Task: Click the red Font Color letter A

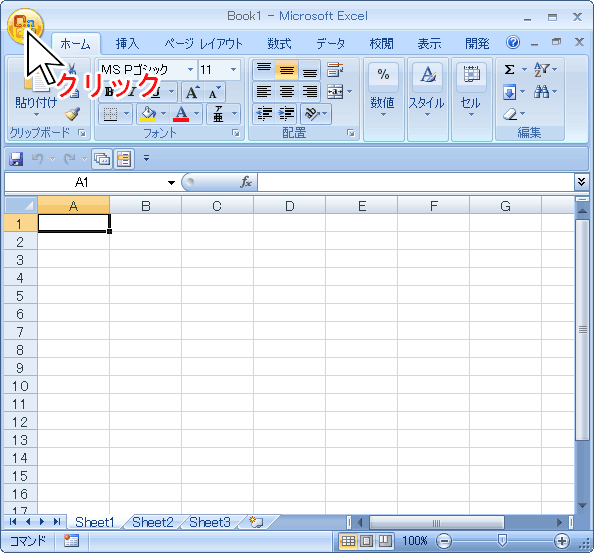Action: tap(181, 113)
